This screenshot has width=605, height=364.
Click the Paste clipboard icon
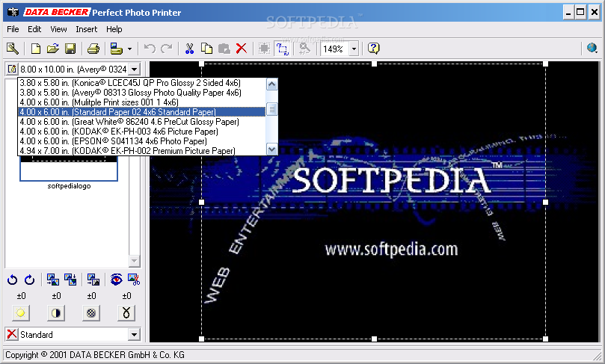coord(224,49)
